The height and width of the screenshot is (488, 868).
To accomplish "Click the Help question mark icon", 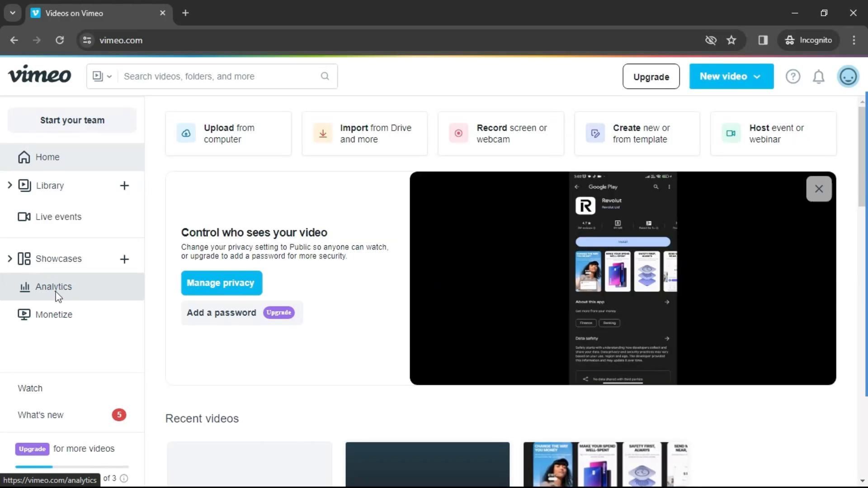I will click(793, 76).
